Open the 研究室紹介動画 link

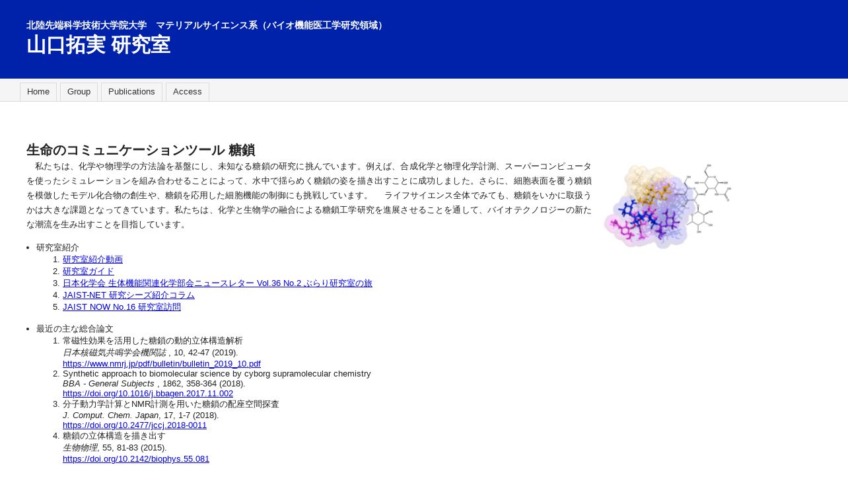(x=92, y=260)
